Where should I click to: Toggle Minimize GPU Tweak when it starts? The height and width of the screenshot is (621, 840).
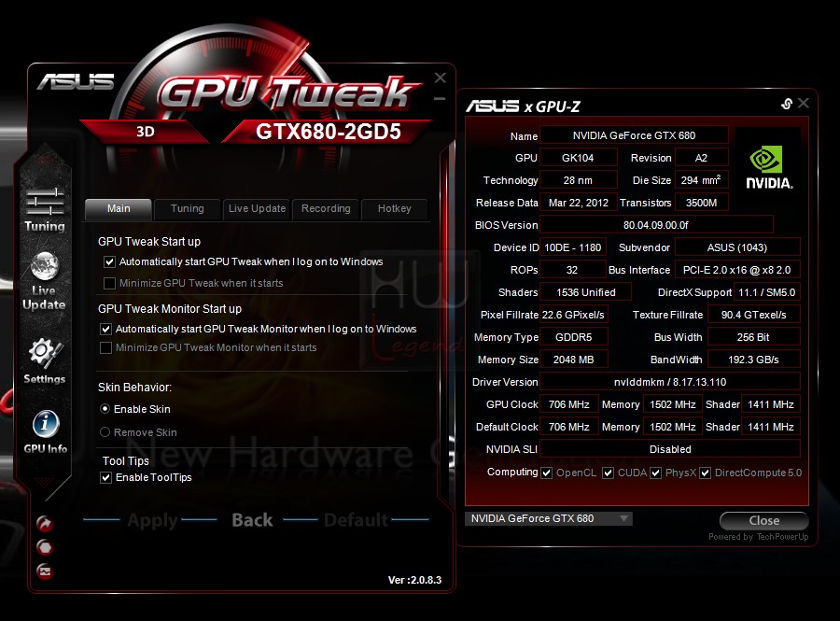coord(109,283)
